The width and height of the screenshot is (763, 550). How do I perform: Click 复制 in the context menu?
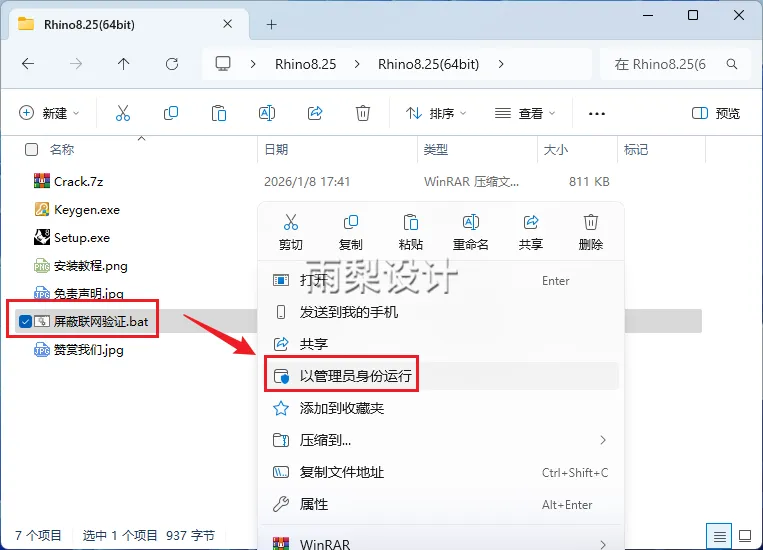(350, 233)
